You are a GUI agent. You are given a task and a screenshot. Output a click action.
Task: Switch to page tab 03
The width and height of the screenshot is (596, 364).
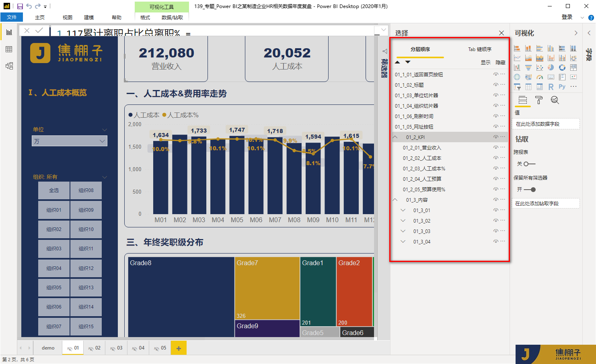pyautogui.click(x=117, y=348)
